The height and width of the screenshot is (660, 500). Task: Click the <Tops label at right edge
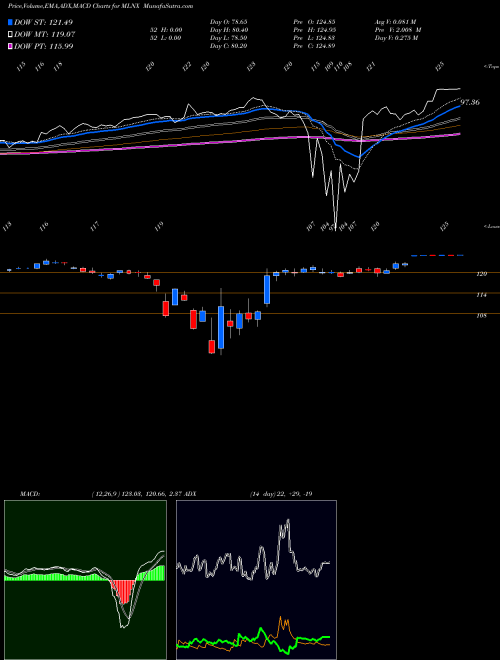click(x=491, y=67)
